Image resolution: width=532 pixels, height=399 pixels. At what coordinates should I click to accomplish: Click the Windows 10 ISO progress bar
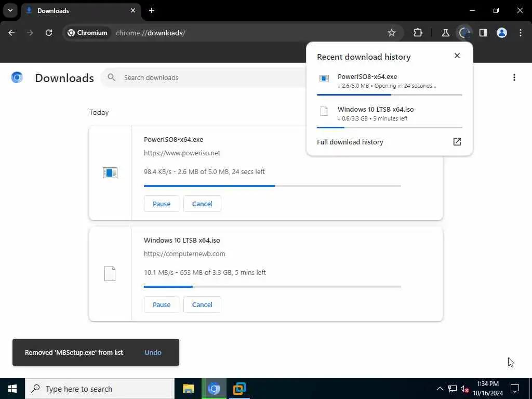point(272,287)
